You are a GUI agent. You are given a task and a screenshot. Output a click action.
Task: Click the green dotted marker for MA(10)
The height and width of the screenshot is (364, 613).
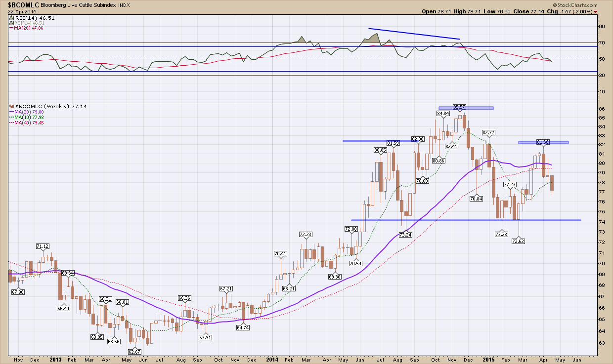[12, 117]
